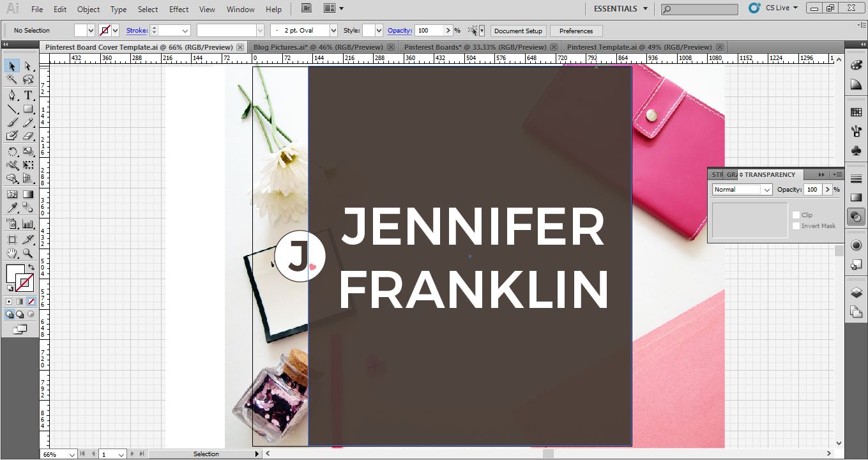868x460 pixels.
Task: Select the Magic Wand tool
Action: point(12,79)
